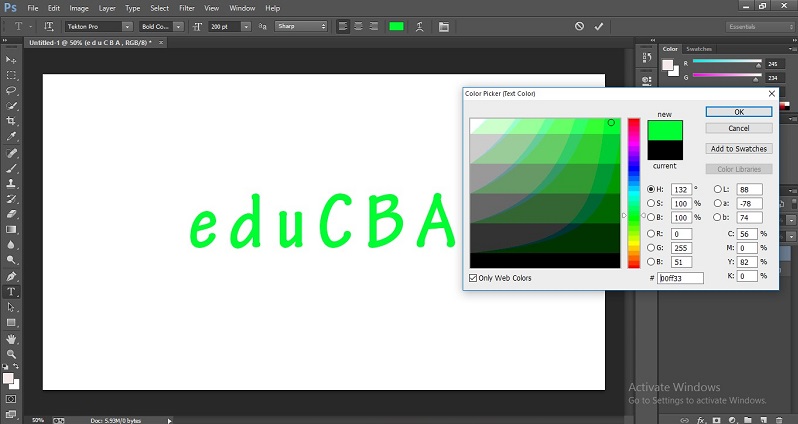This screenshot has width=798, height=424.
Task: Toggle Character and Paragraph panels icon
Action: 444,26
